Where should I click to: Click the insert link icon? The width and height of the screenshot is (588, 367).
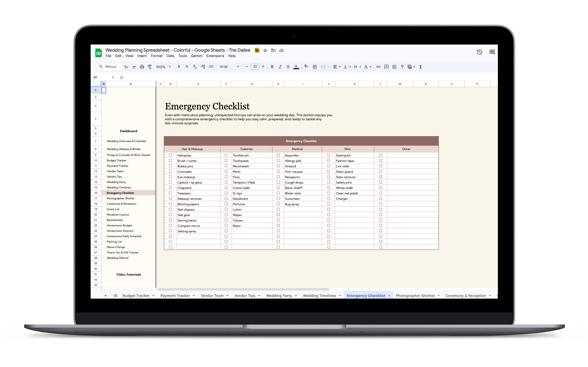[378, 67]
